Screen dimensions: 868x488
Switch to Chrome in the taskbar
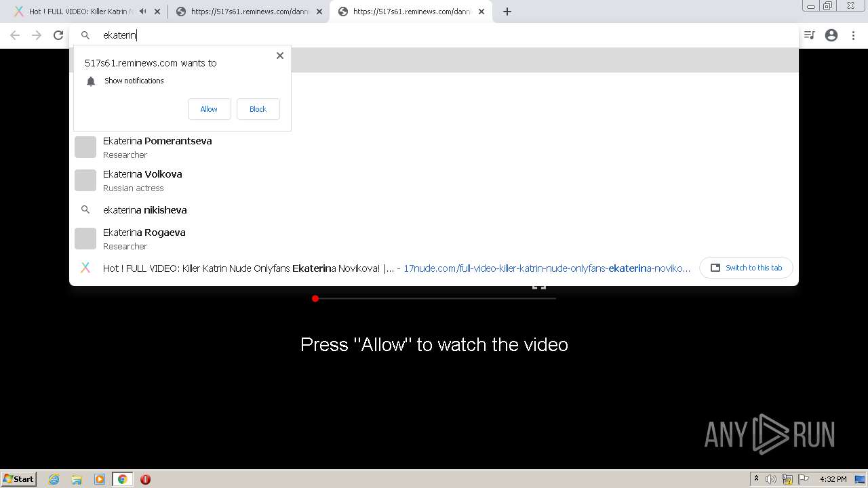[x=123, y=479]
